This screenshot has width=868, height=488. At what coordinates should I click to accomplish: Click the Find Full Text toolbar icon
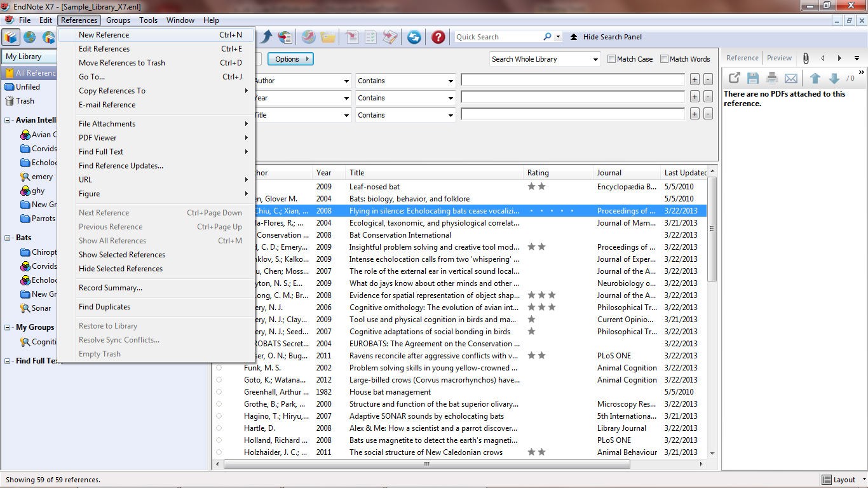[308, 37]
